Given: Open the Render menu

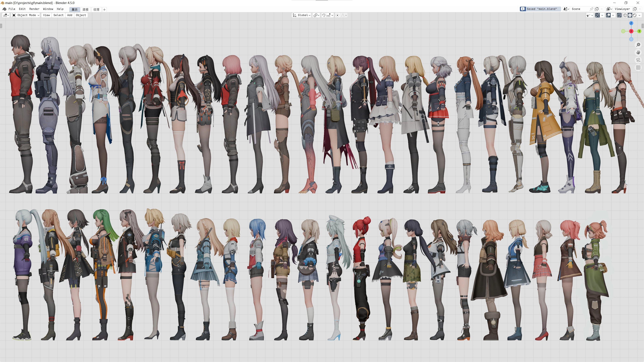Looking at the screenshot, I should point(34,9).
